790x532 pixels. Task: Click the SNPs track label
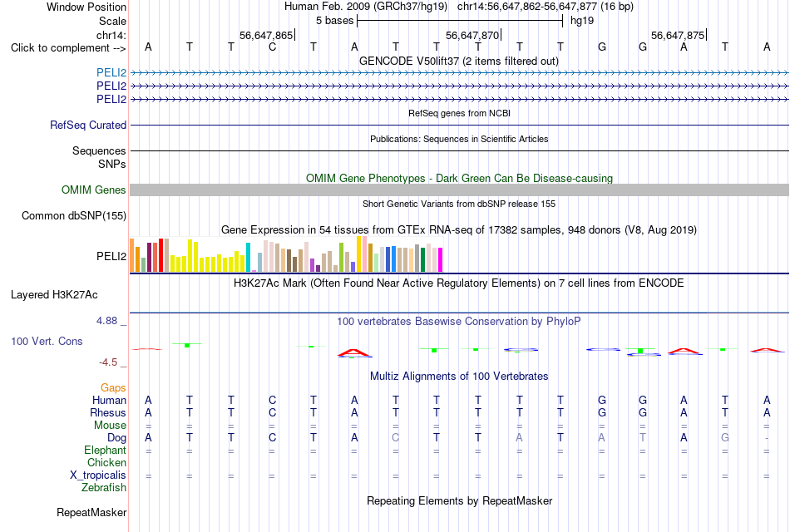[112, 164]
